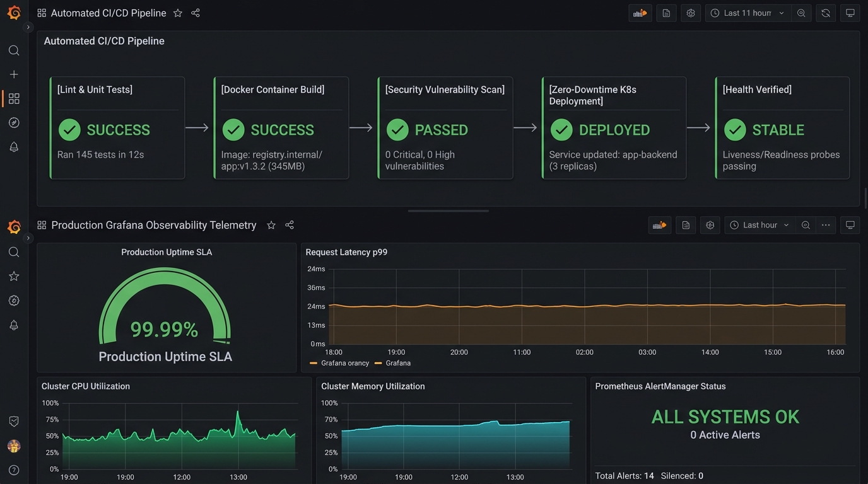The image size is (868, 484).
Task: Open search in the upper Grafana sidebar
Action: point(14,50)
